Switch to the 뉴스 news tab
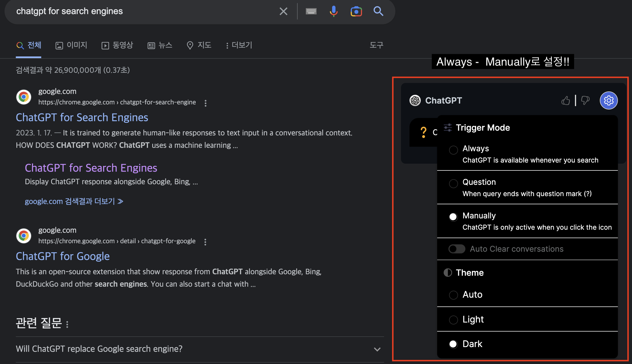 (160, 45)
